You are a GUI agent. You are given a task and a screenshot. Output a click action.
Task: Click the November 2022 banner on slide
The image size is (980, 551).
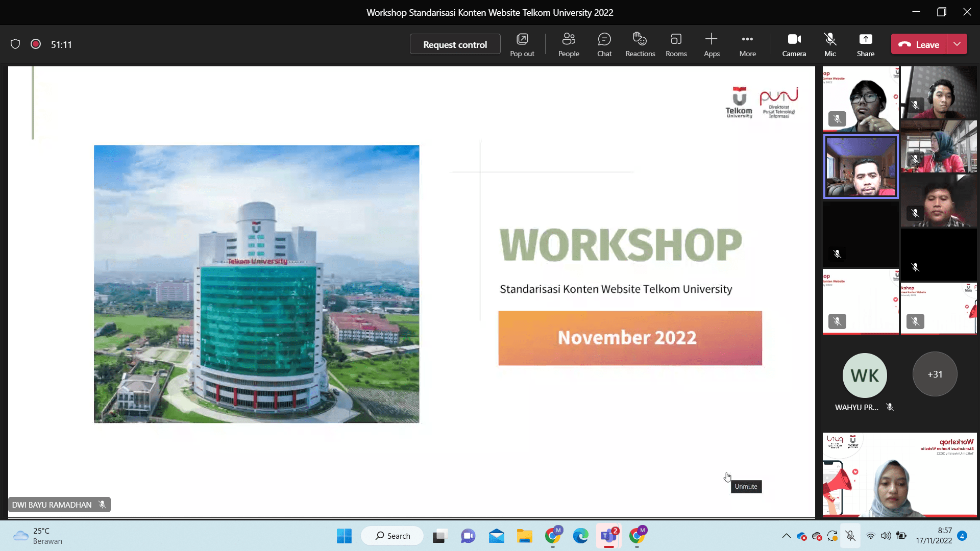click(630, 338)
